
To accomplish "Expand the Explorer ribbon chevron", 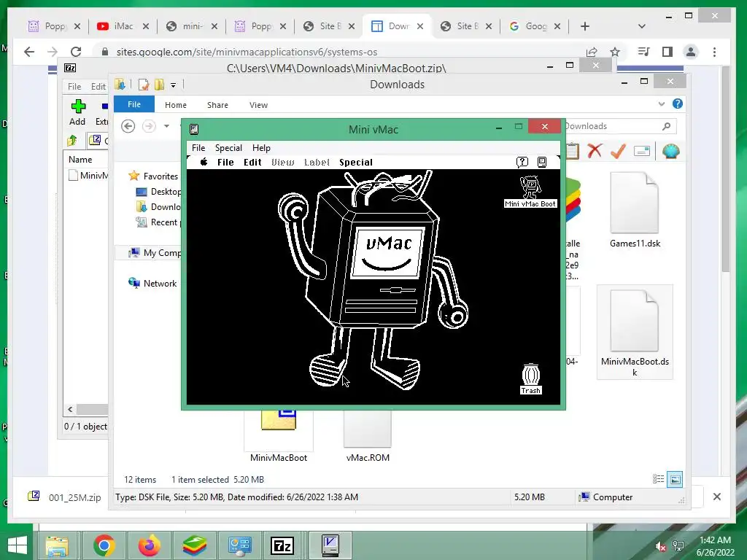I will coord(661,104).
